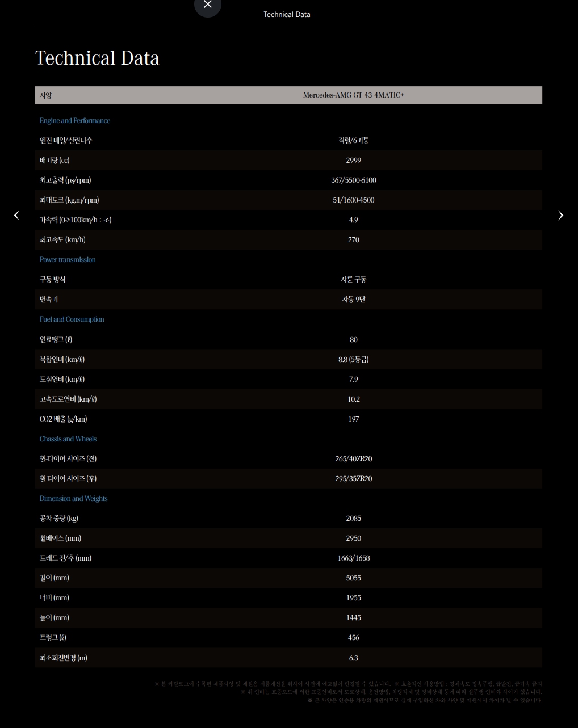The image size is (578, 728).
Task: Click the 높이 (mm) row label
Action: [x=55, y=618]
